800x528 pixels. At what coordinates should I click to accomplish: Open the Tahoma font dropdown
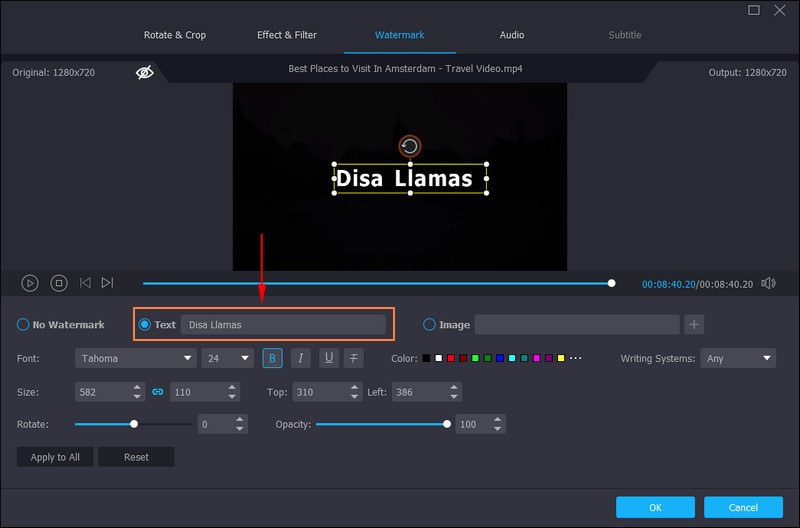tap(135, 358)
